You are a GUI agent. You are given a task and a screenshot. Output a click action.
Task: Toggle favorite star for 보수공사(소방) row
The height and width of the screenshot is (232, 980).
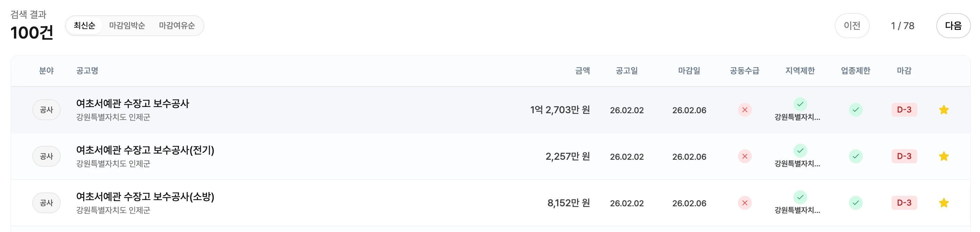[x=944, y=203]
